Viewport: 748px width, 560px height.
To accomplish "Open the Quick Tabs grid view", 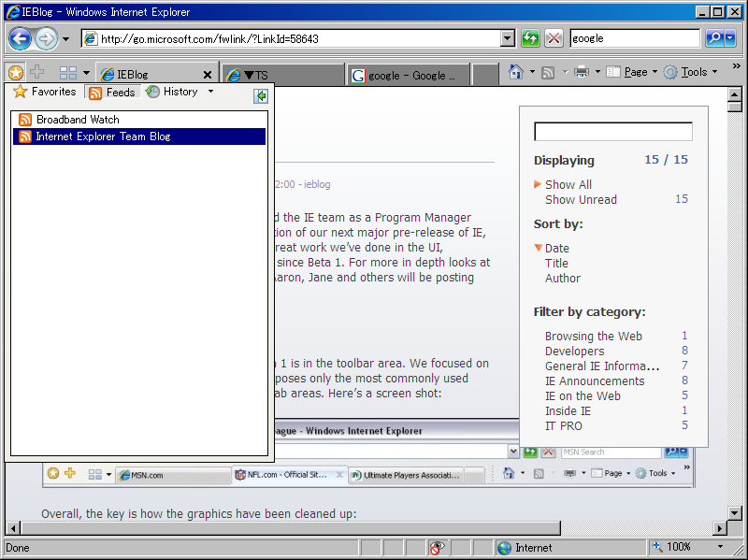I will click(x=68, y=73).
